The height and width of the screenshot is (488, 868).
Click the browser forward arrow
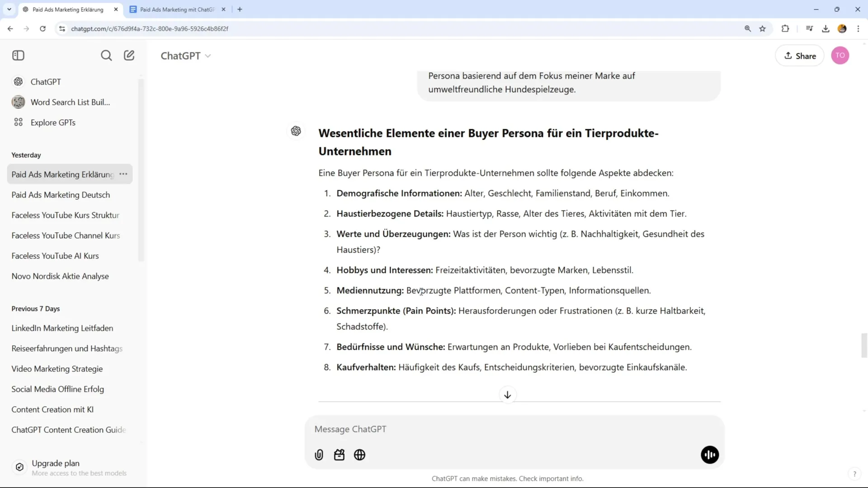pos(26,28)
